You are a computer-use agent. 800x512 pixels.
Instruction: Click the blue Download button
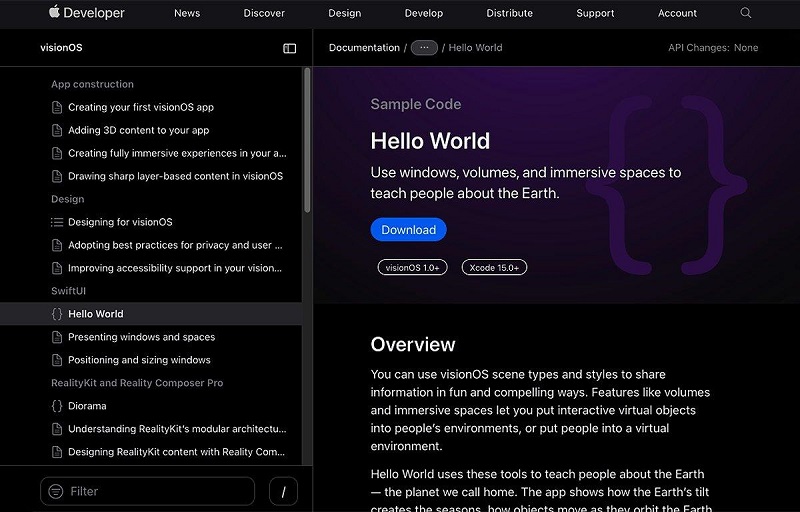pyautogui.click(x=408, y=229)
